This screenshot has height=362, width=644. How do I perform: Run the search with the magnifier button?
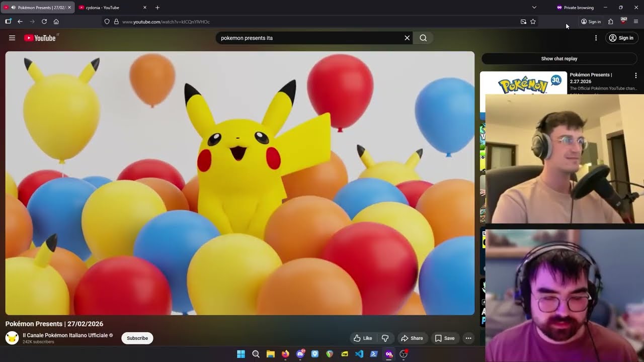coord(423,38)
